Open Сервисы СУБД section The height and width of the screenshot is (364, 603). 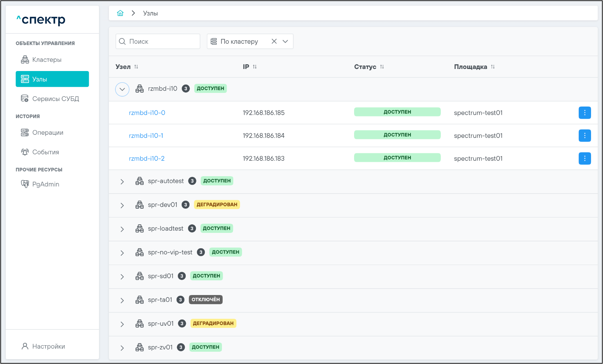(55, 99)
